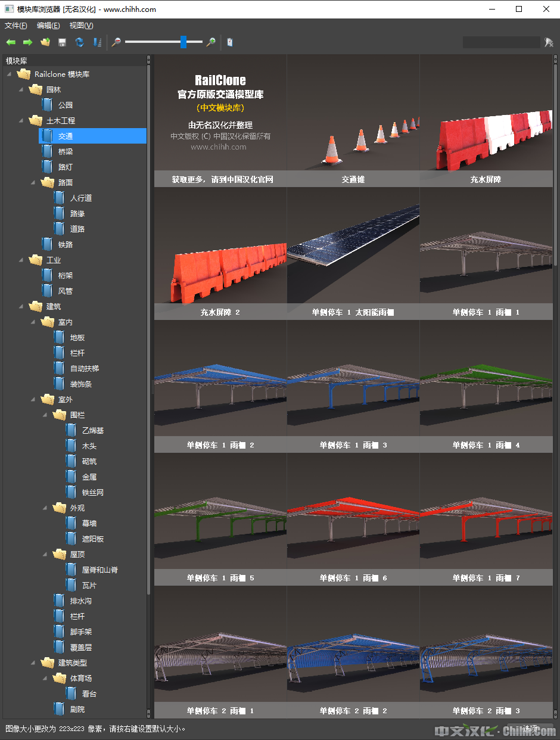Click into the search input field
560x740 pixels.
coord(501,42)
